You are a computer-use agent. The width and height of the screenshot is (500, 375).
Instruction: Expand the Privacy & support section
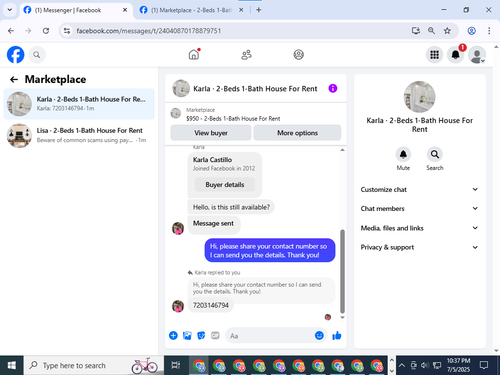(419, 247)
